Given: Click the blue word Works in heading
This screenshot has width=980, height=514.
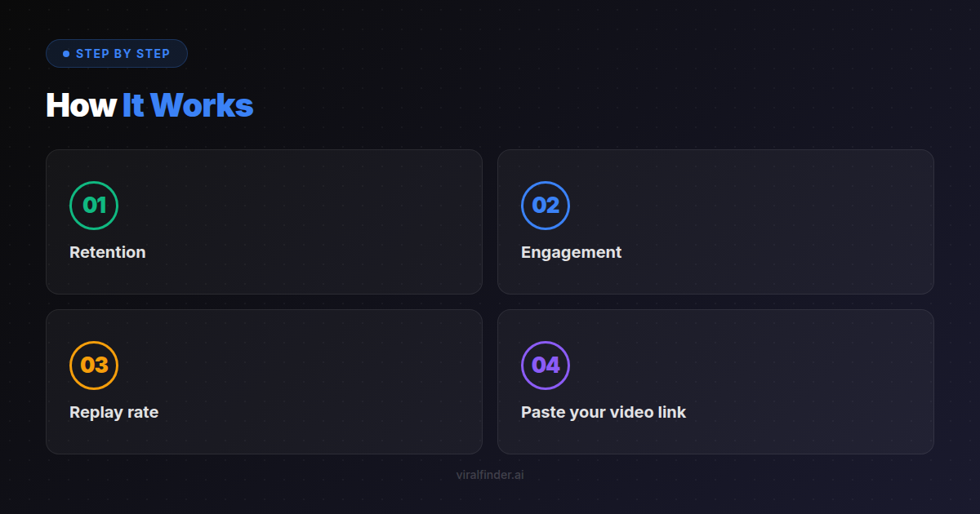Looking at the screenshot, I should tap(201, 105).
